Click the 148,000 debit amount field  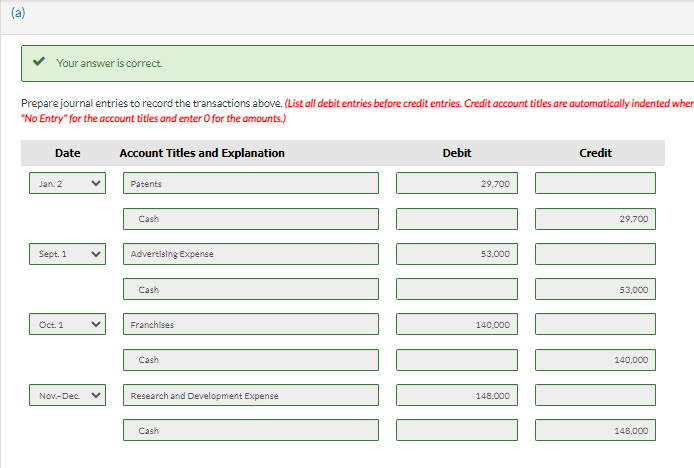click(x=457, y=395)
